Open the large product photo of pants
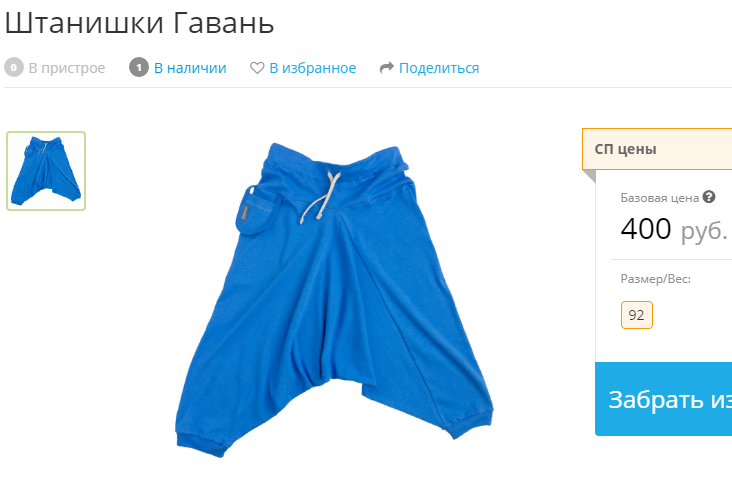The height and width of the screenshot is (479, 732). coord(334,300)
